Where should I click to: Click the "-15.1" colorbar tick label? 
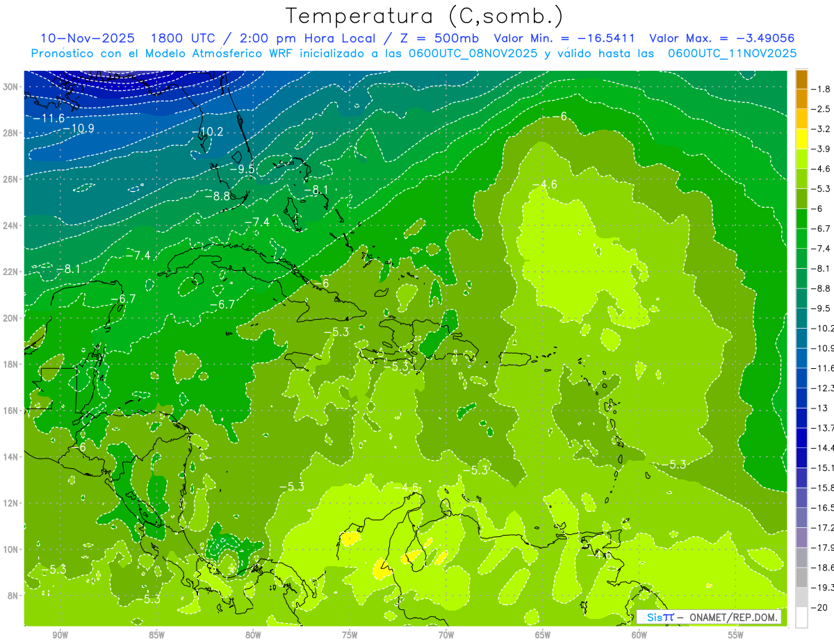coord(822,468)
